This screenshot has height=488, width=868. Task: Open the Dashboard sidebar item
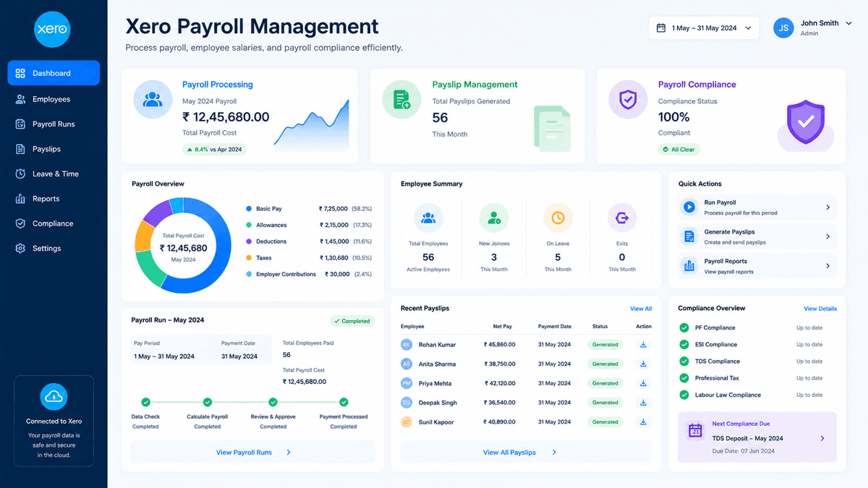point(54,73)
